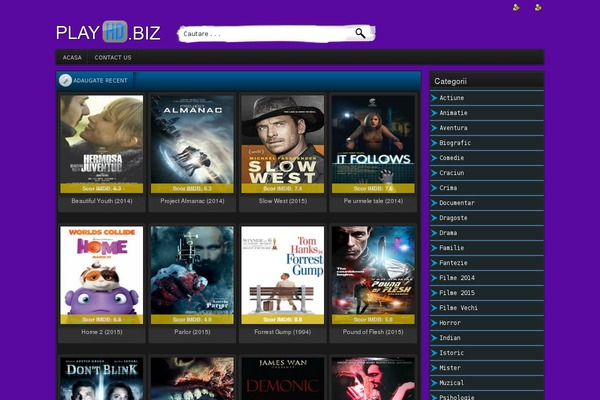Click the title Parlor (2015)

192,332
